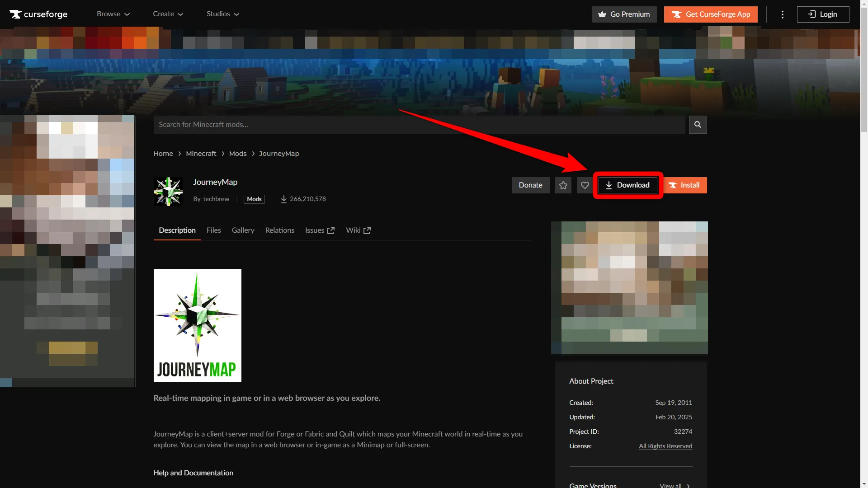
Task: Click the JourneyMap breadcrumb
Action: pyautogui.click(x=279, y=154)
